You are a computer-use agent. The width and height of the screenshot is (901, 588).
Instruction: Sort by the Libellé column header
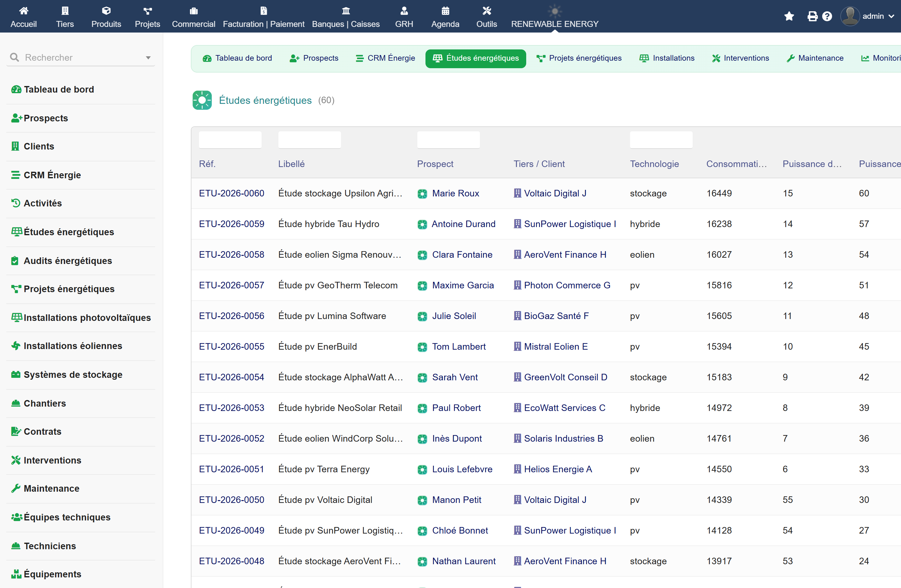291,164
